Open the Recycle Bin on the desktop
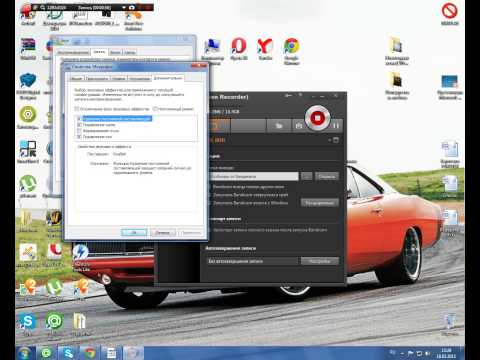480x360 pixels. coord(450,324)
